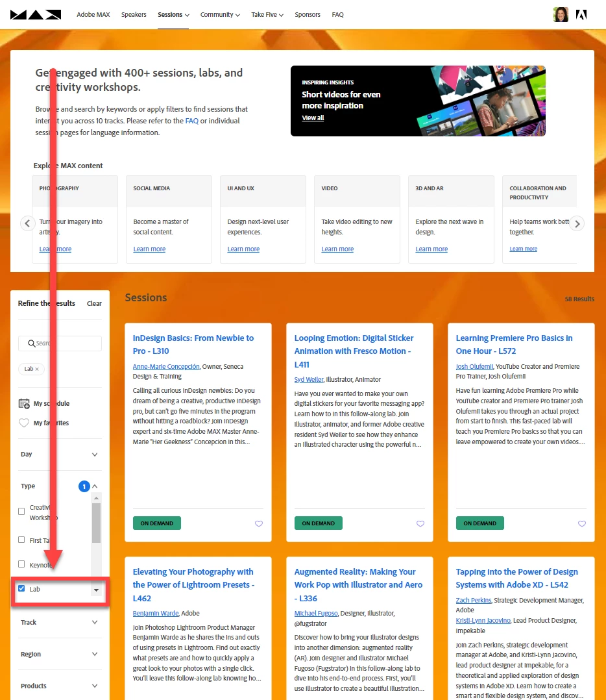Advance carousel with next arrow
The image size is (606, 700).
[x=577, y=223]
